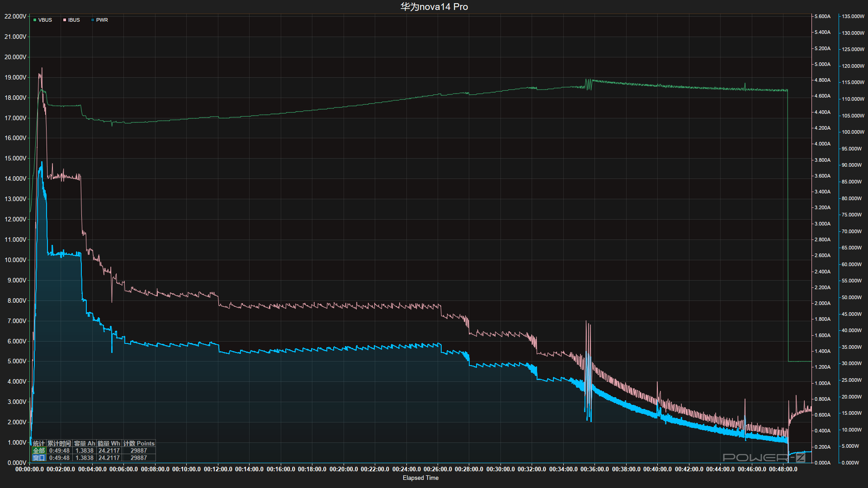
Task: Select the blue 窗口 statistics row header
Action: (39, 458)
